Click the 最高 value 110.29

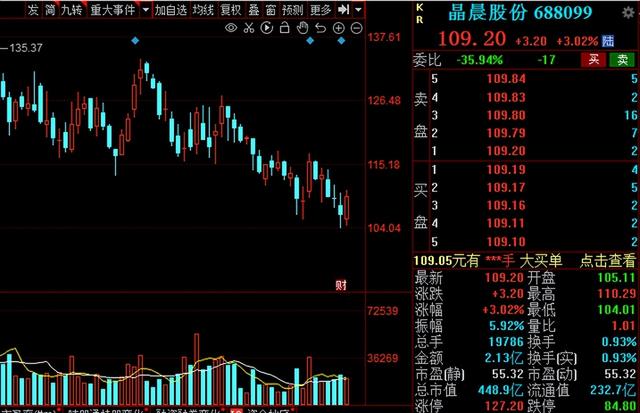point(616,293)
